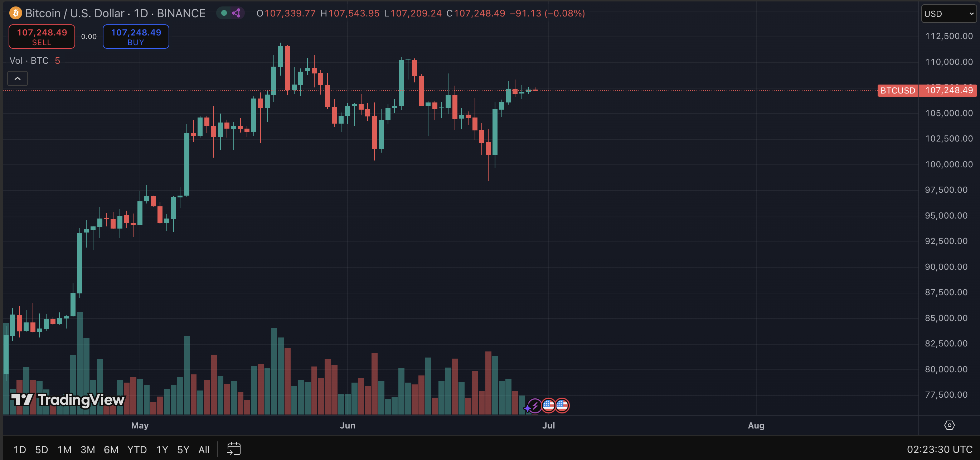Click the second US flag event marker
Screen dimensions: 980x460
coord(562,406)
